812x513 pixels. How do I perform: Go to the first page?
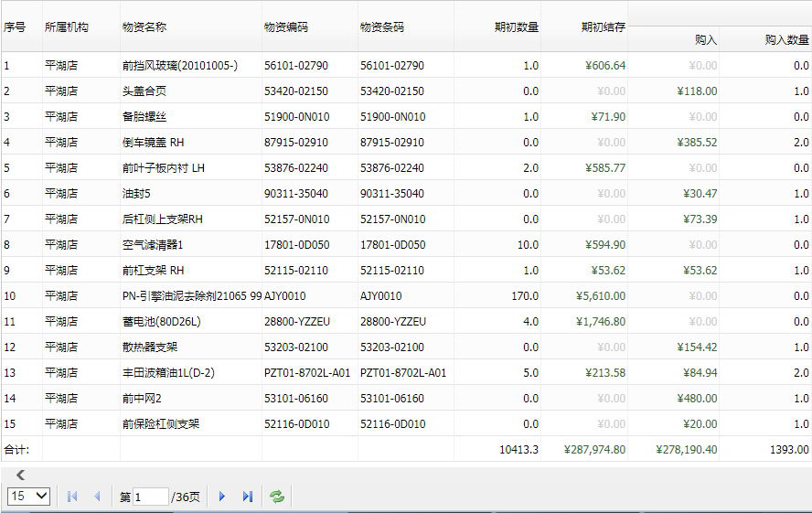(x=72, y=497)
